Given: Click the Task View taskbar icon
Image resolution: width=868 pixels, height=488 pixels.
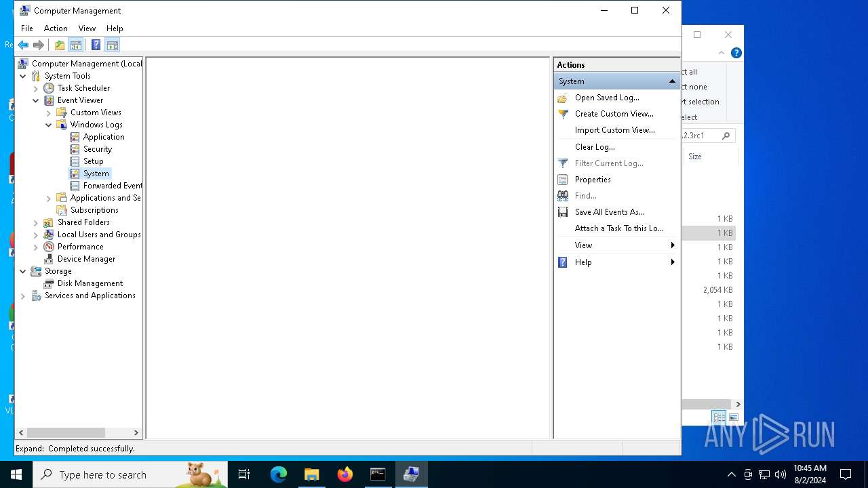Looking at the screenshot, I should 244,474.
